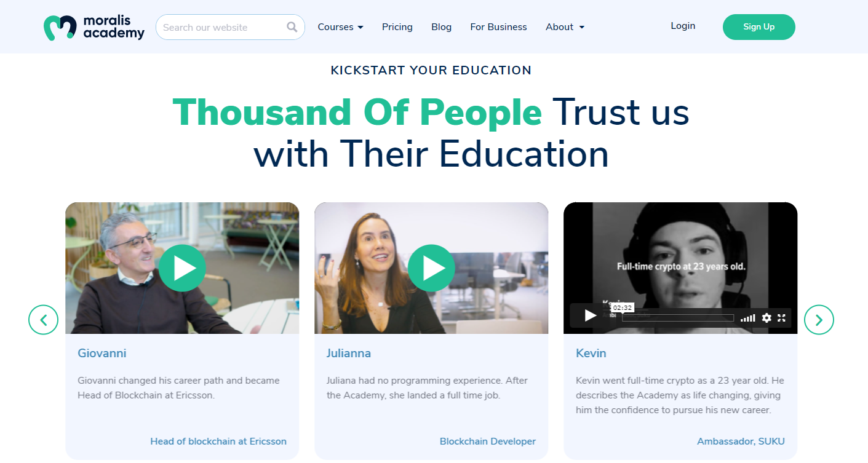This screenshot has height=463, width=868.
Task: Play Giovanni's testimonial video
Action: coord(182,268)
